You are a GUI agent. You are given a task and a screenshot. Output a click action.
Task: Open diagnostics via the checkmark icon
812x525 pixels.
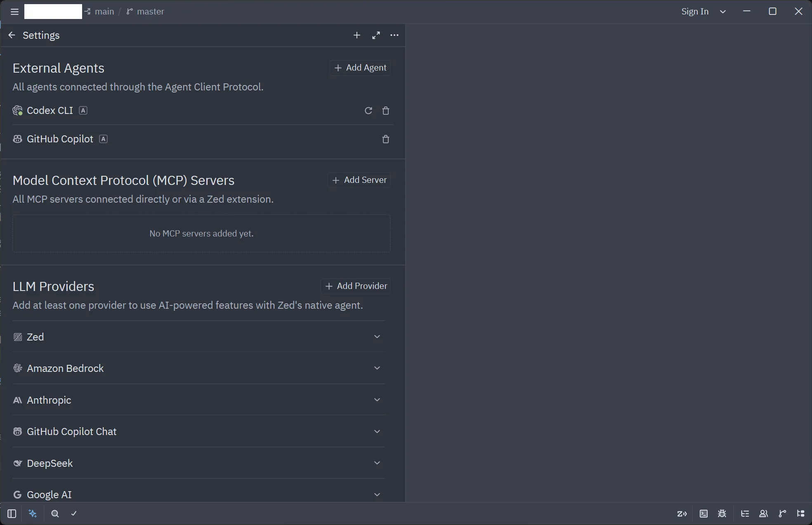pos(74,513)
